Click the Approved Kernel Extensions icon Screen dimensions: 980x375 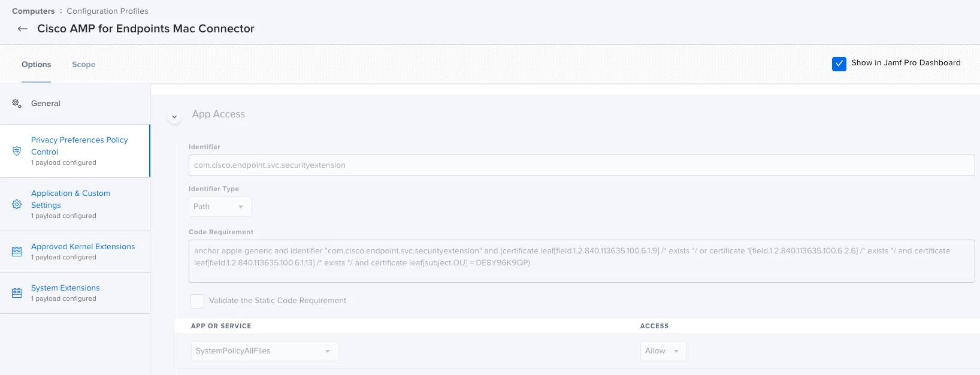[x=17, y=252]
